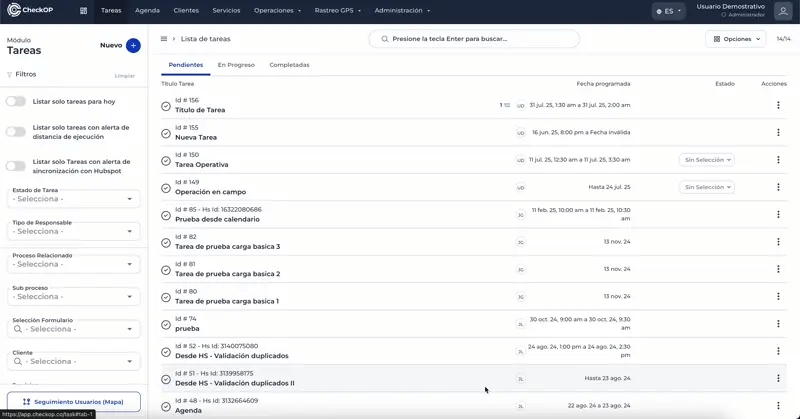The width and height of the screenshot is (800, 419).
Task: Open Agenda in top navigation
Action: pos(147,11)
